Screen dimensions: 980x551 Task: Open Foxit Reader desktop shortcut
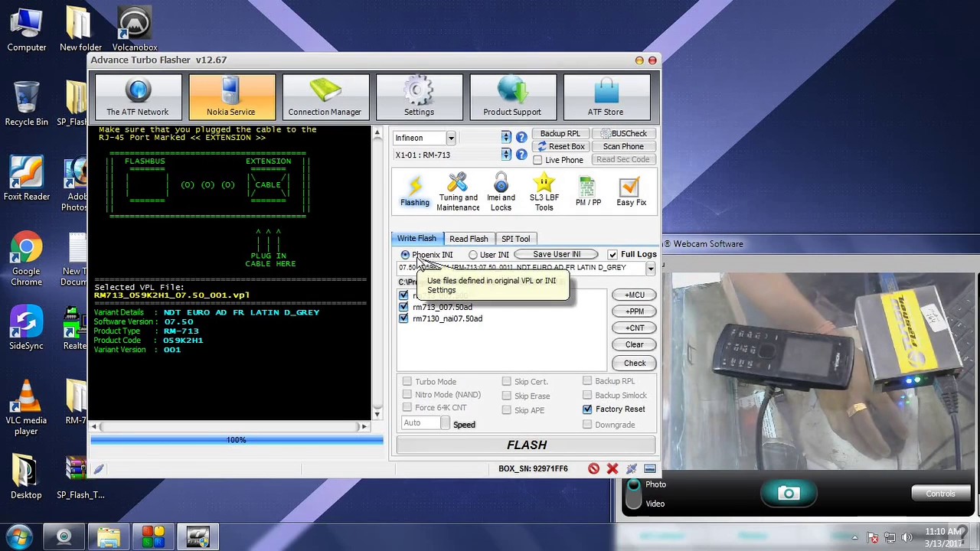[x=26, y=179]
